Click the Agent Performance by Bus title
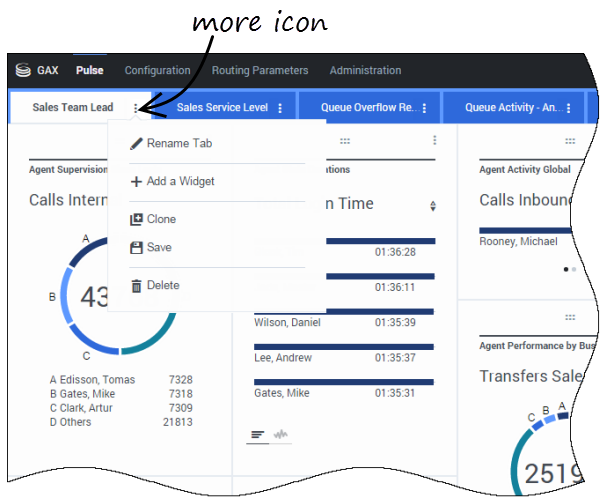The width and height of the screenshot is (606, 504). (x=538, y=346)
